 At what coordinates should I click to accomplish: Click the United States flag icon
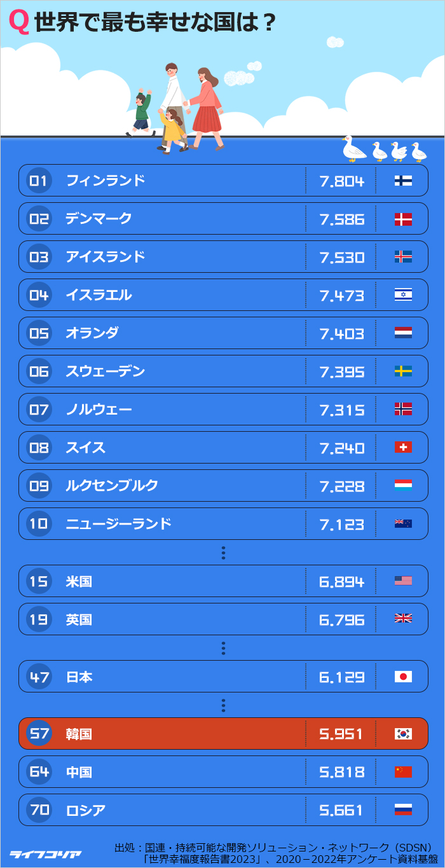pyautogui.click(x=403, y=581)
